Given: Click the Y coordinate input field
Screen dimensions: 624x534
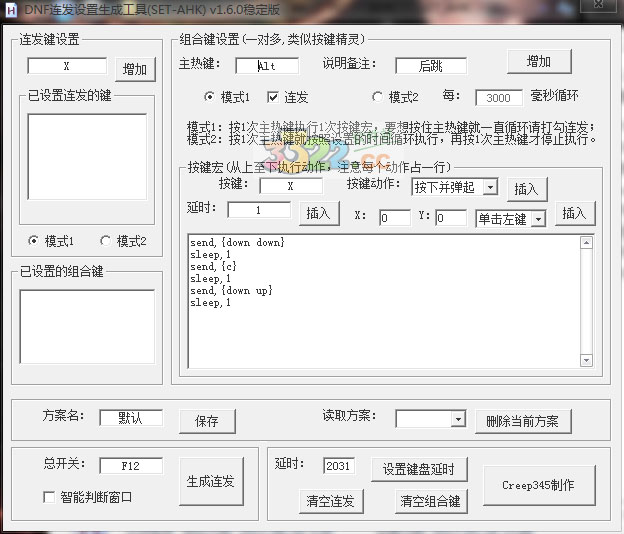Looking at the screenshot, I should pyautogui.click(x=451, y=218).
